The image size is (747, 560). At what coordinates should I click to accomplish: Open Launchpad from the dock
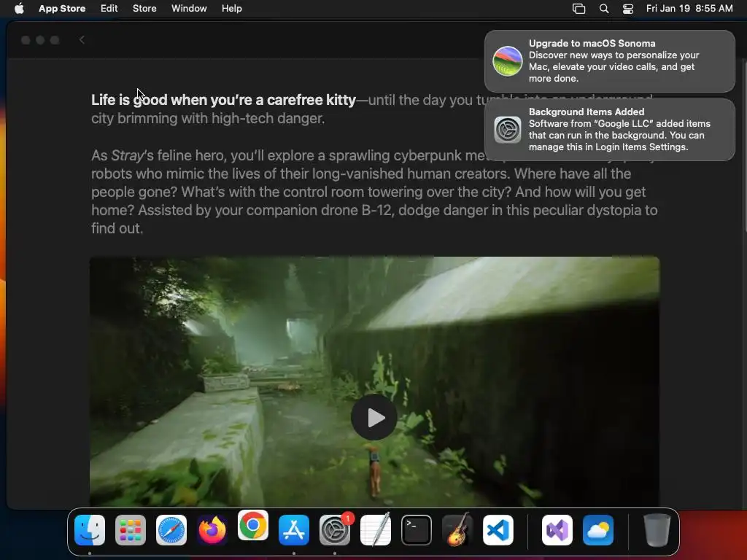tap(131, 530)
